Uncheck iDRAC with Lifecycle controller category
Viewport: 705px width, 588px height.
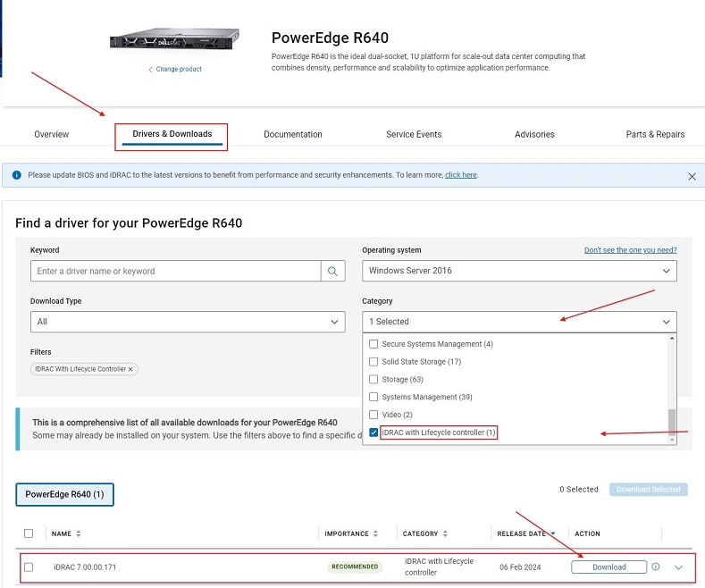373,433
